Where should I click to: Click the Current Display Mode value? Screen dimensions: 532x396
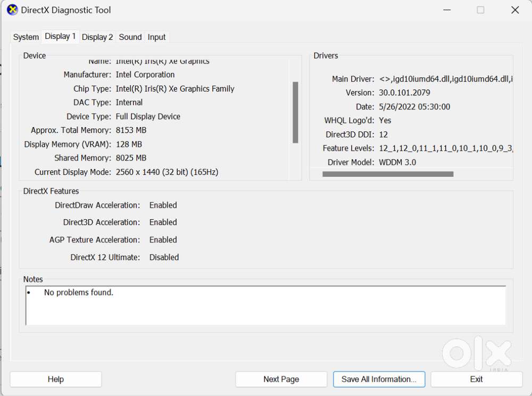(167, 172)
